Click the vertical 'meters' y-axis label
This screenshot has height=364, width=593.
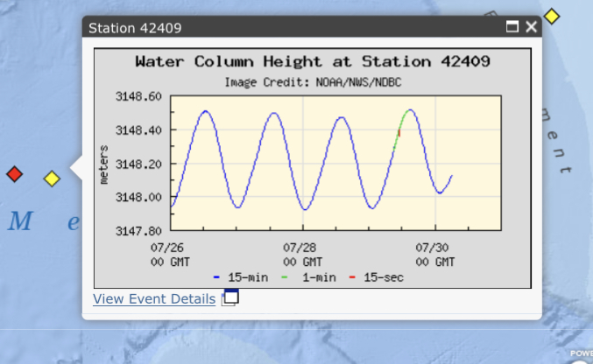coord(103,164)
